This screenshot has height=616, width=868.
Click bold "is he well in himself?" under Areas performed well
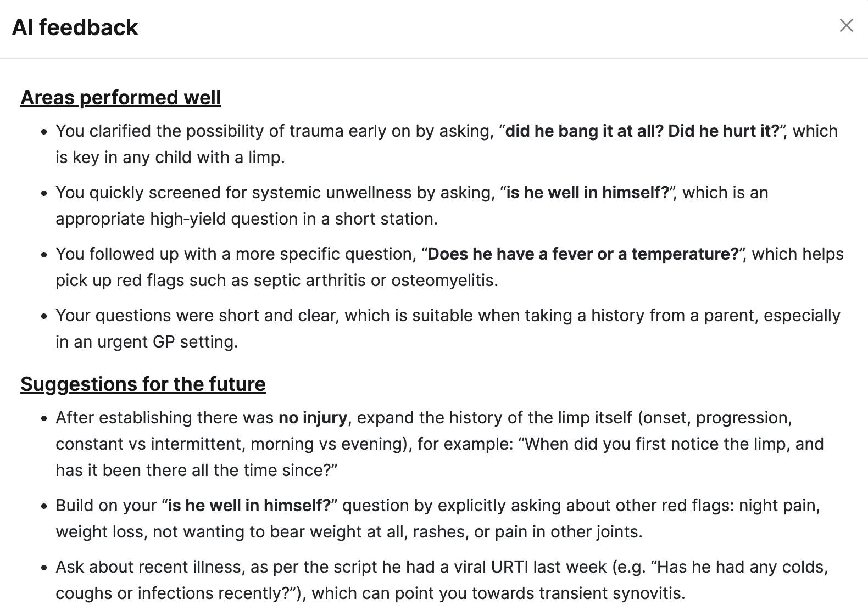(587, 193)
